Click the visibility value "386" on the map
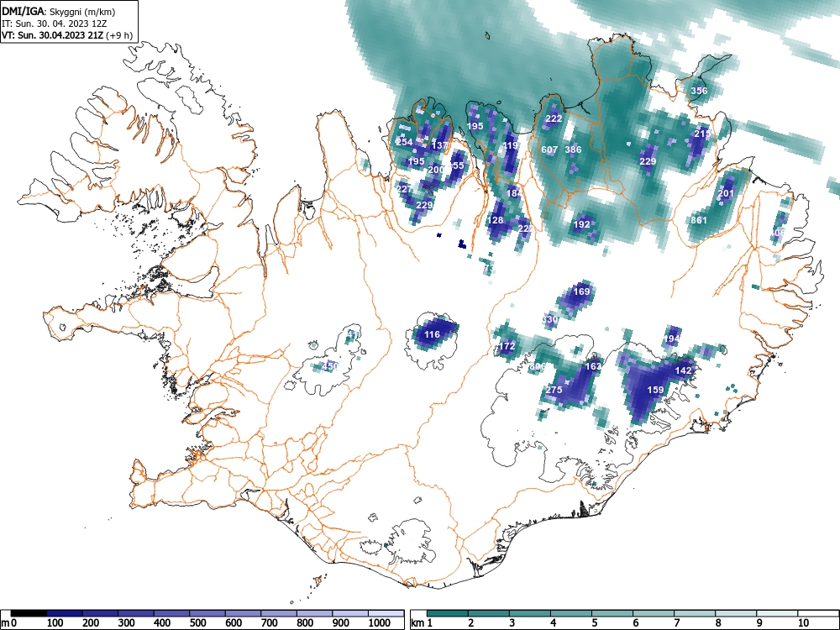The width and height of the screenshot is (840, 630). (x=573, y=150)
